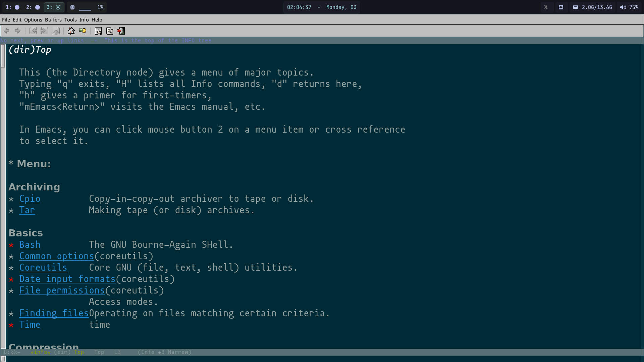Open the Tools menu
The width and height of the screenshot is (644, 362).
click(70, 20)
